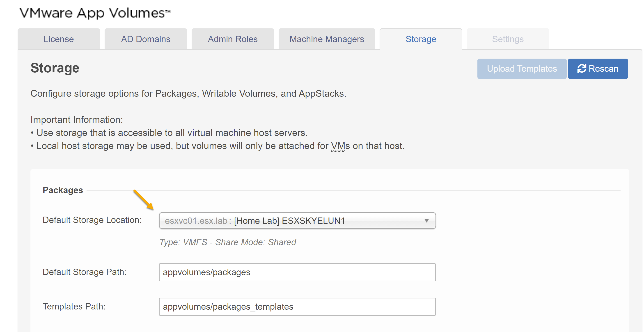Click the Upload Templates button

[x=522, y=69]
